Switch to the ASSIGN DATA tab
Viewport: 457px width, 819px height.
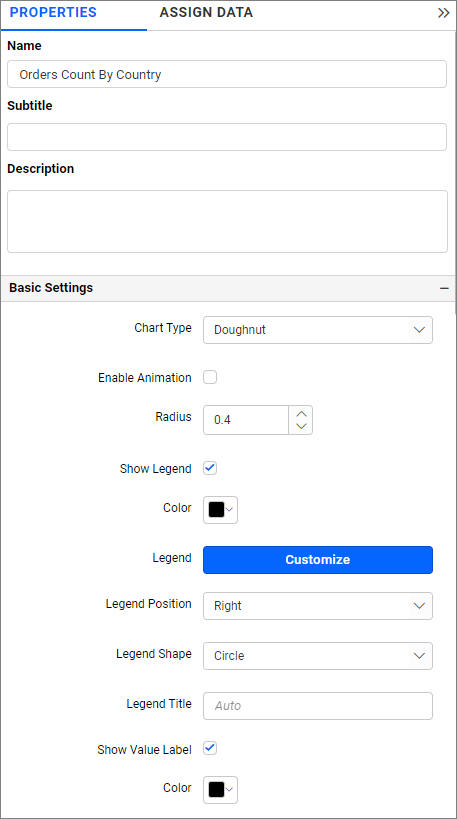[206, 13]
